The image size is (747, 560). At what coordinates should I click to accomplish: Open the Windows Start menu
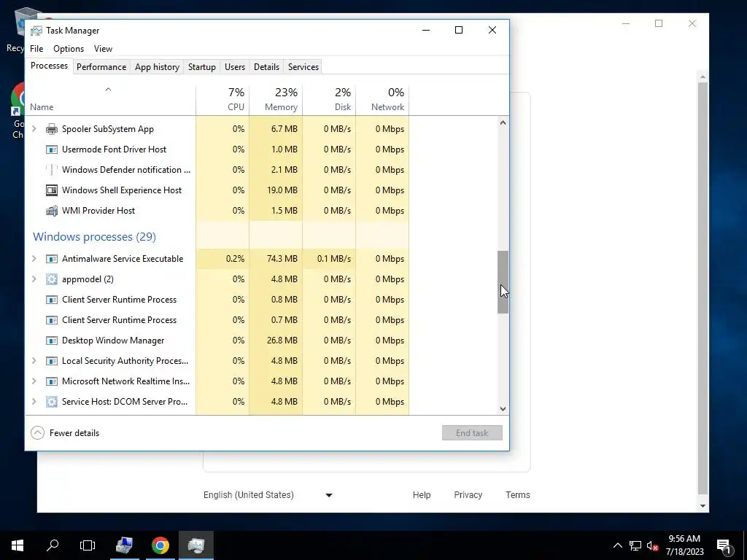18,545
